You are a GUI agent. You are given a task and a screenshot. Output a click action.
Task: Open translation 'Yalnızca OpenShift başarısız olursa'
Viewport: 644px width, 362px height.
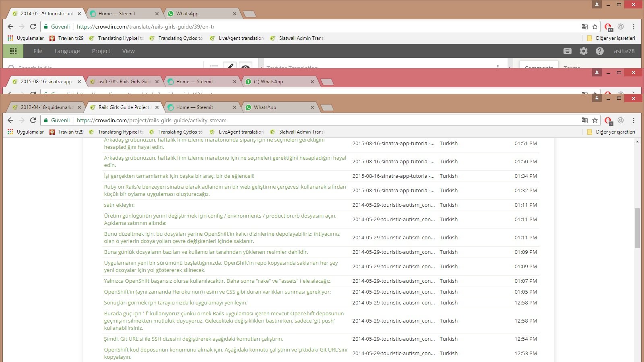[218, 281]
